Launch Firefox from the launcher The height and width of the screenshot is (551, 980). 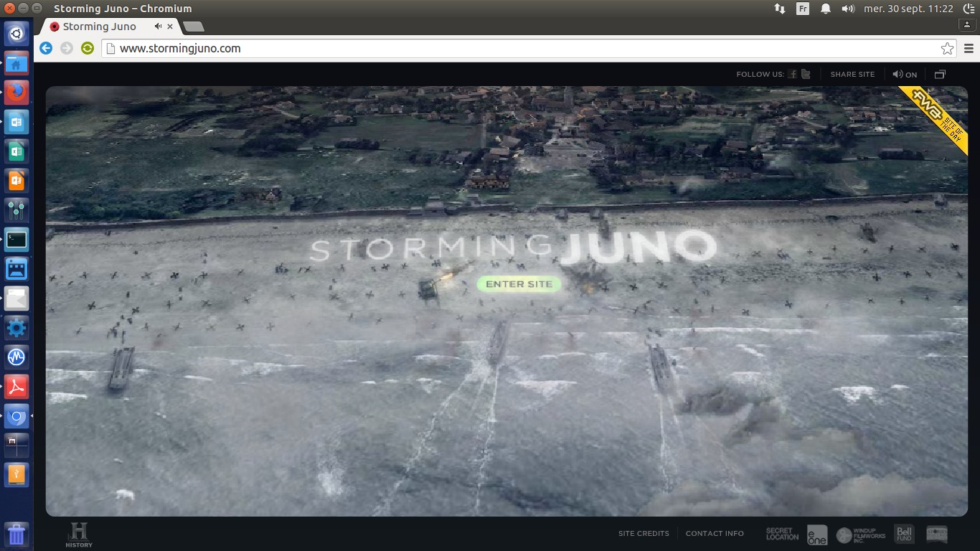(17, 92)
